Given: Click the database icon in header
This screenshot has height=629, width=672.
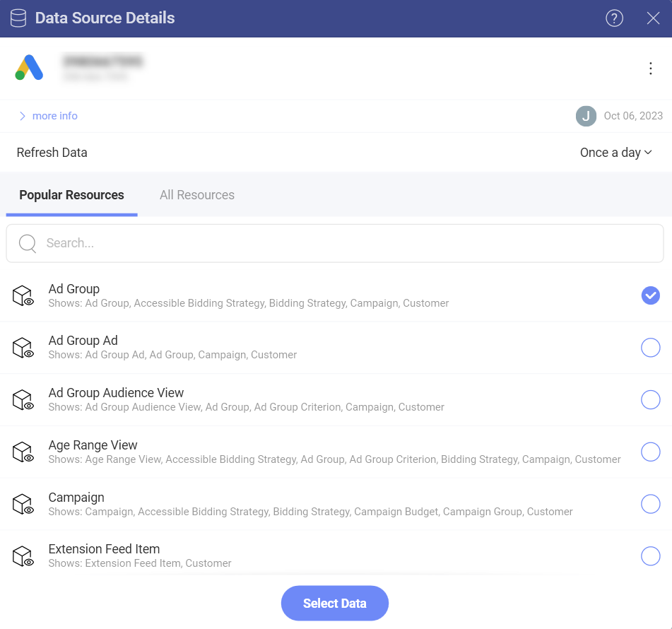Looking at the screenshot, I should click(18, 18).
